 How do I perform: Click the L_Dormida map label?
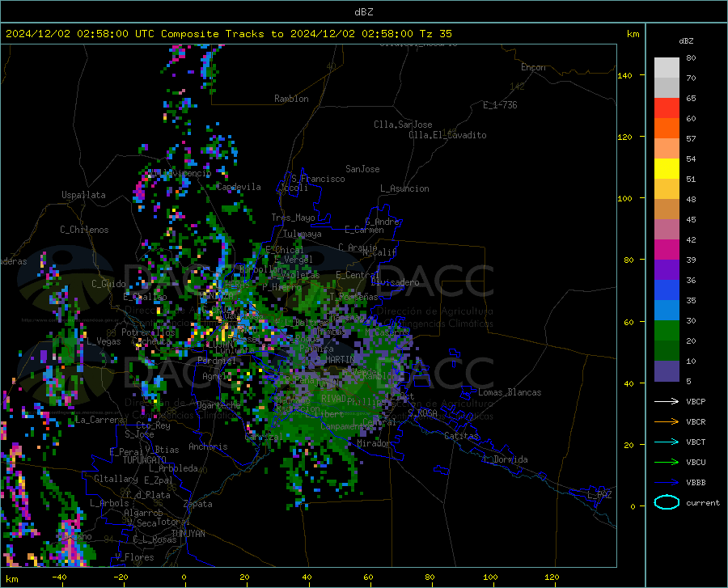[x=506, y=459]
